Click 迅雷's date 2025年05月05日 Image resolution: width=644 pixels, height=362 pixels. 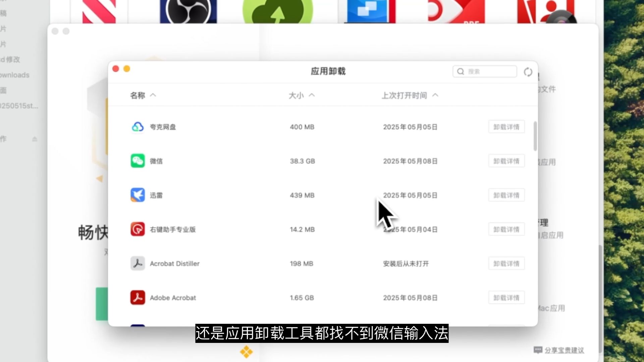[410, 195]
